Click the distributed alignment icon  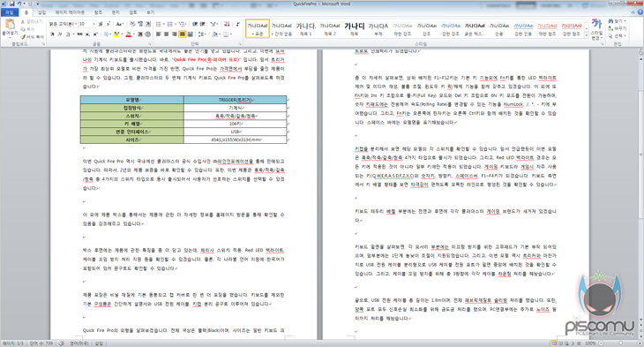190,34
